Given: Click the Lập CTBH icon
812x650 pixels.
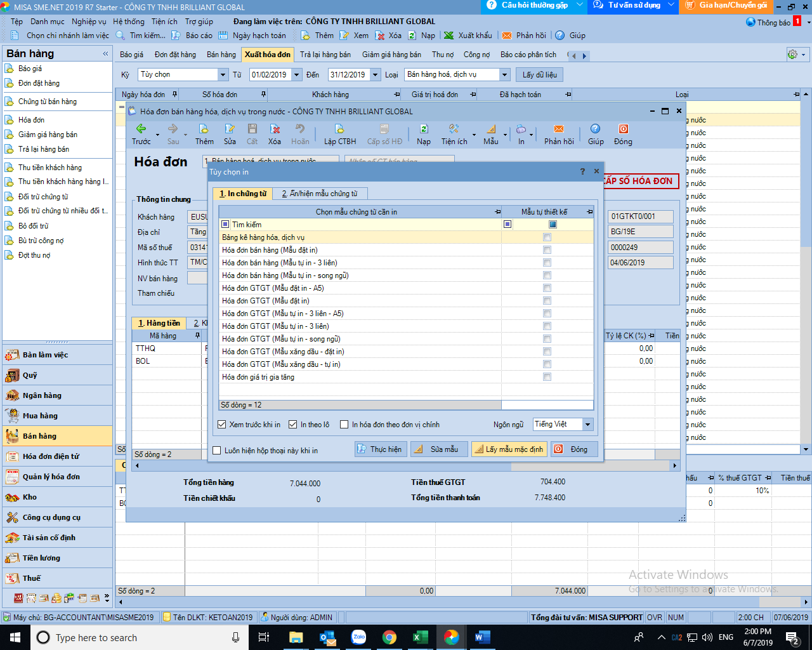Looking at the screenshot, I should tap(339, 129).
